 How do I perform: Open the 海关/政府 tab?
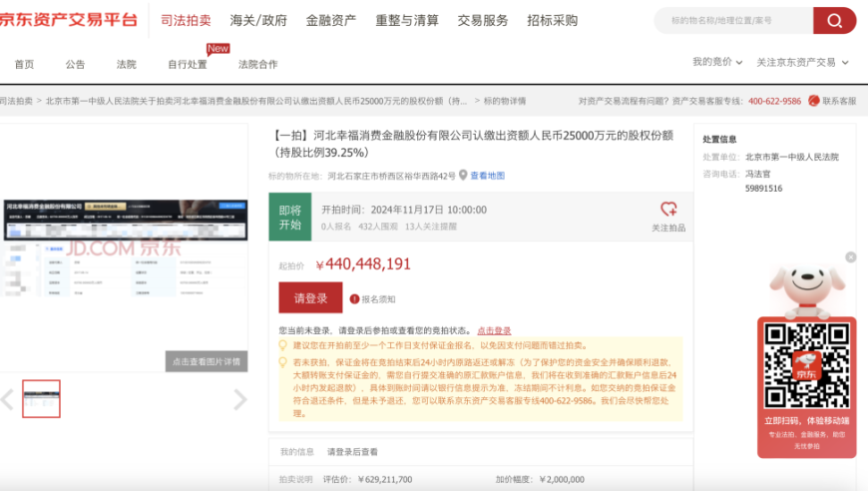pos(258,21)
